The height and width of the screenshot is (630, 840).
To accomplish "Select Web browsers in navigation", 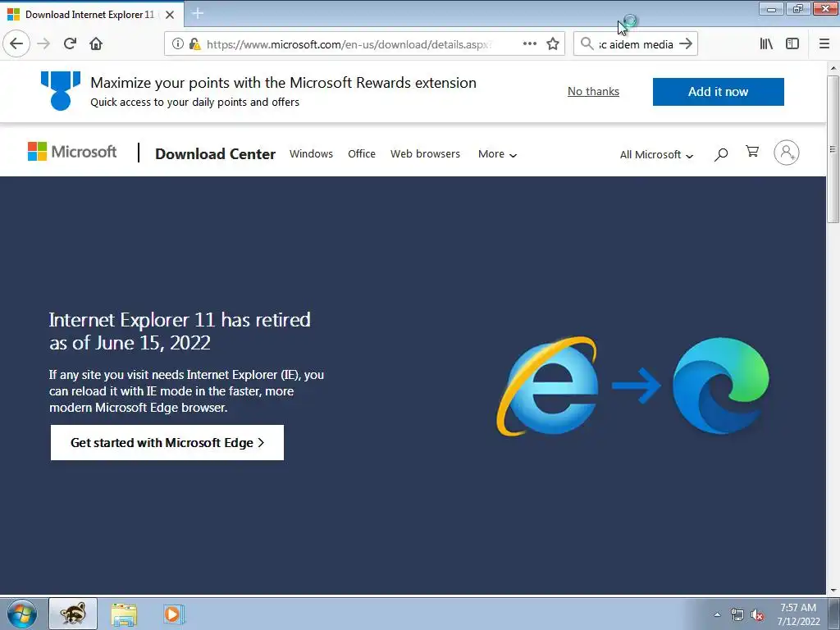I will pyautogui.click(x=426, y=153).
